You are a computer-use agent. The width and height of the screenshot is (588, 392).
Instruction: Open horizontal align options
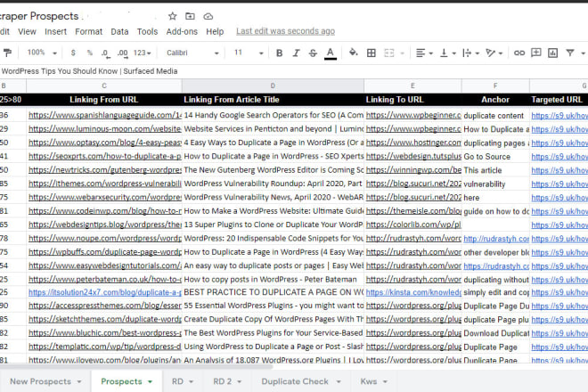click(424, 53)
